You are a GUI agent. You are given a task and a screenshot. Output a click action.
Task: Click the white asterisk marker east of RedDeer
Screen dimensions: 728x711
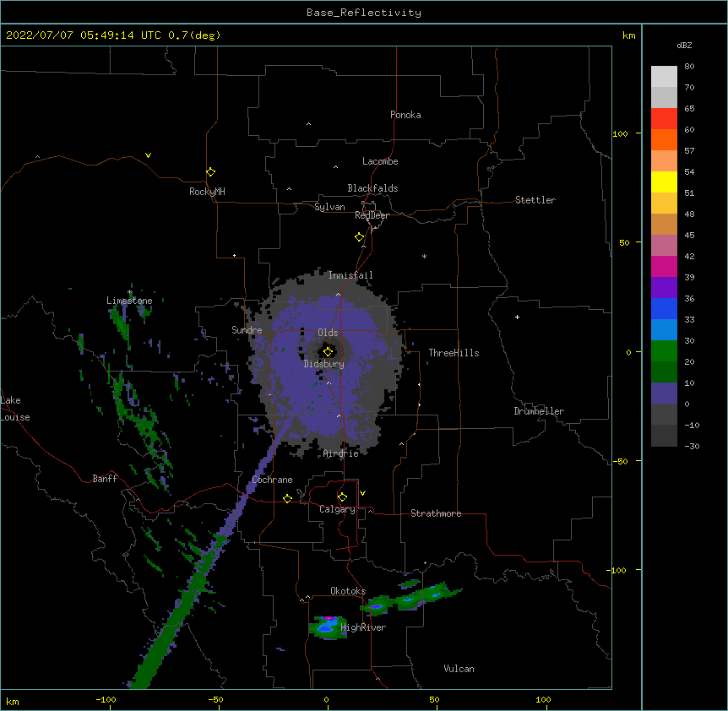[x=424, y=256]
